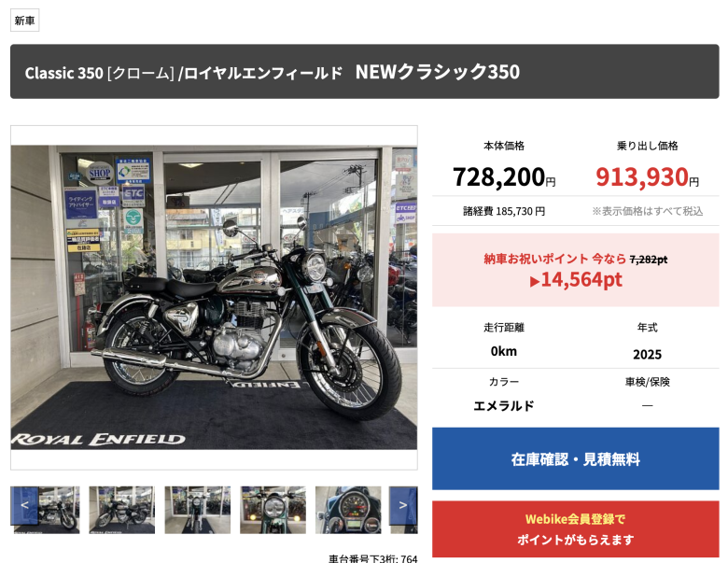Select the front-view bike thumbnail
The image size is (728, 563).
click(198, 510)
